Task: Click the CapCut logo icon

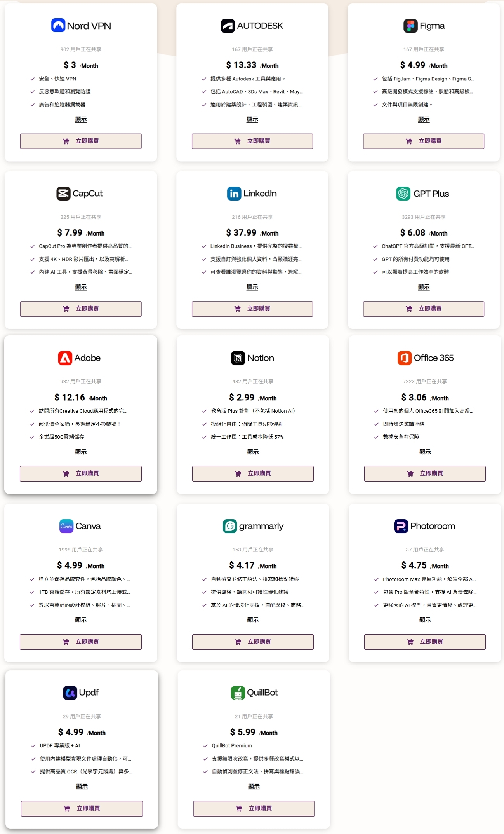Action: 63,194
